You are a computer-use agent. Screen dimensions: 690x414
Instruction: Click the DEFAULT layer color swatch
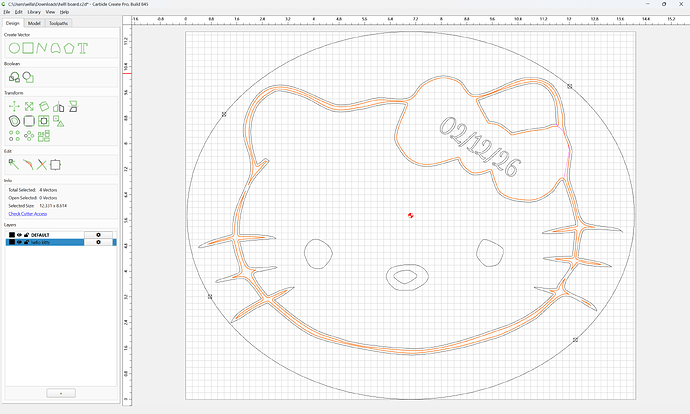pos(12,235)
